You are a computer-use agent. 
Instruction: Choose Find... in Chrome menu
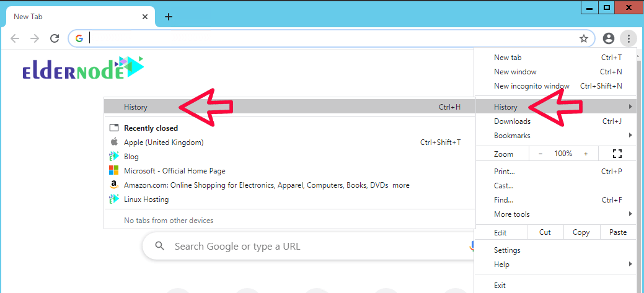pos(555,200)
